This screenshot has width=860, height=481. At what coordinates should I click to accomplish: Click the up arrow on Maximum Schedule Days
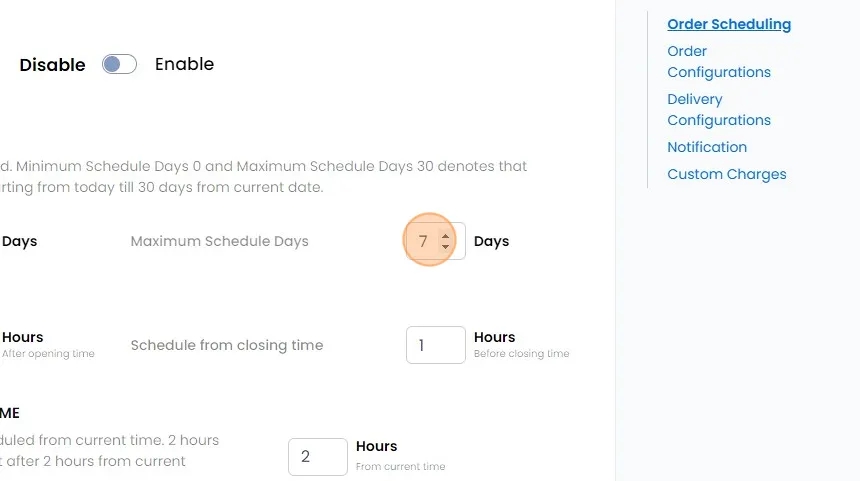pos(445,236)
